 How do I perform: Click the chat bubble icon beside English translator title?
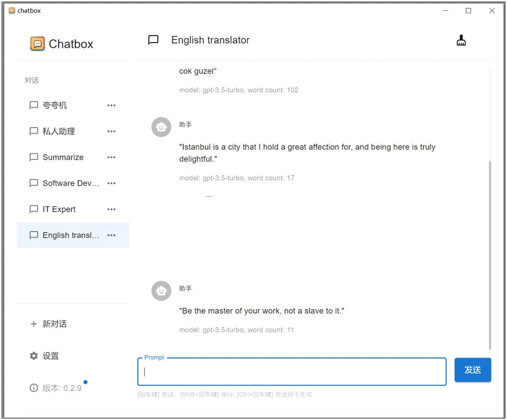(x=153, y=40)
